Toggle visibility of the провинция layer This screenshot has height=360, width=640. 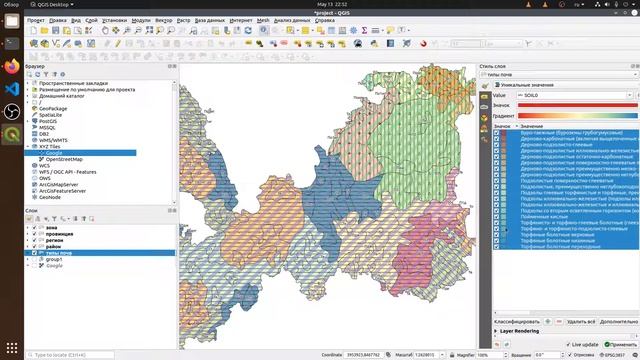point(34,234)
